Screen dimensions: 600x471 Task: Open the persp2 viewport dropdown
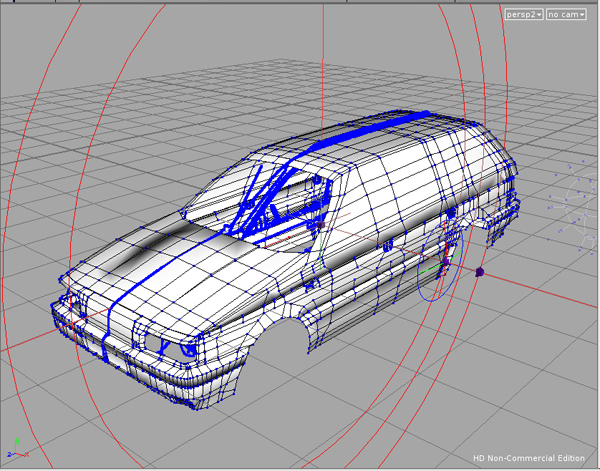coord(524,15)
